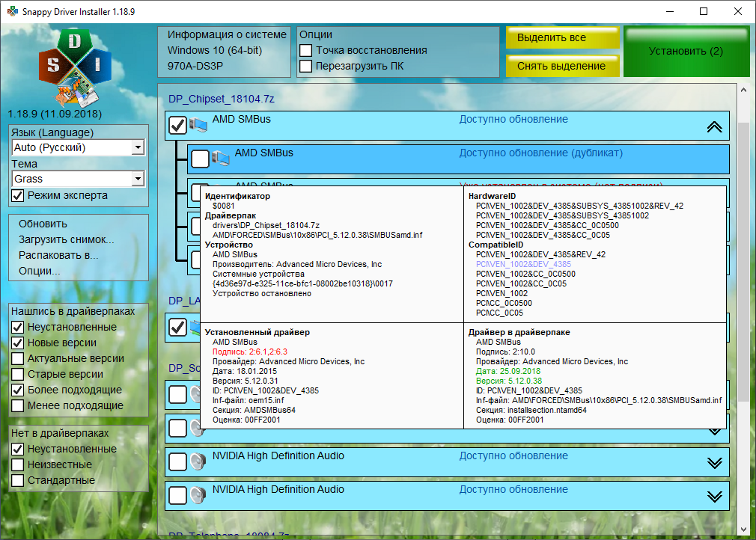Enable the unknown devices filter

pyautogui.click(x=18, y=465)
